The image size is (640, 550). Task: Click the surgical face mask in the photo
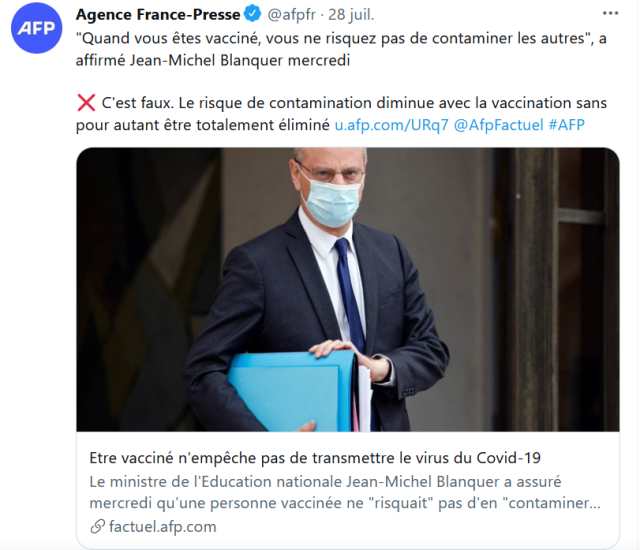pyautogui.click(x=331, y=201)
